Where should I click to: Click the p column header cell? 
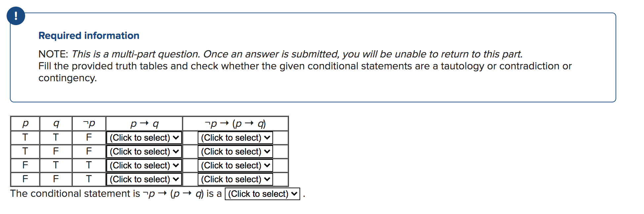[x=25, y=124]
